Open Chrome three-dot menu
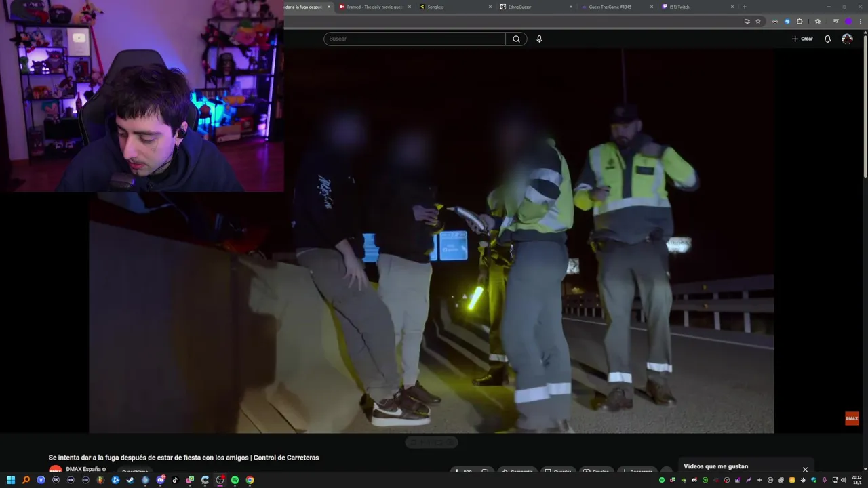The width and height of the screenshot is (868, 488). pos(861,21)
